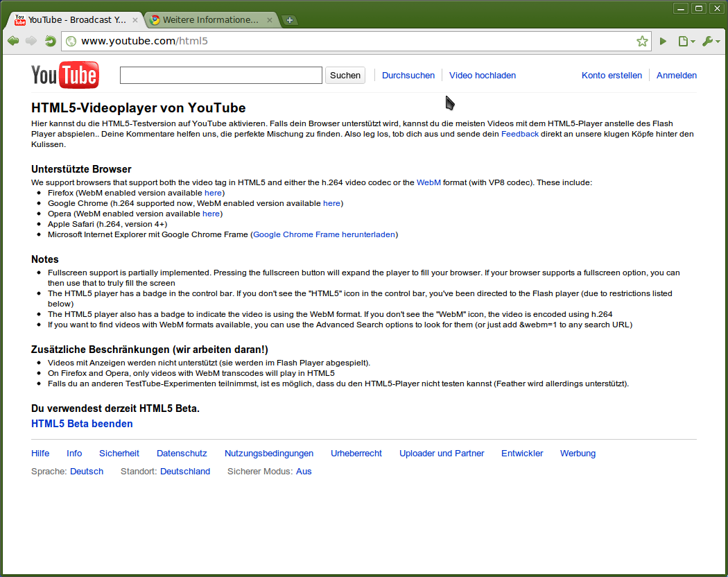Sign in via the Anmelden link
Viewport: 728px width, 577px height.
pyautogui.click(x=676, y=75)
